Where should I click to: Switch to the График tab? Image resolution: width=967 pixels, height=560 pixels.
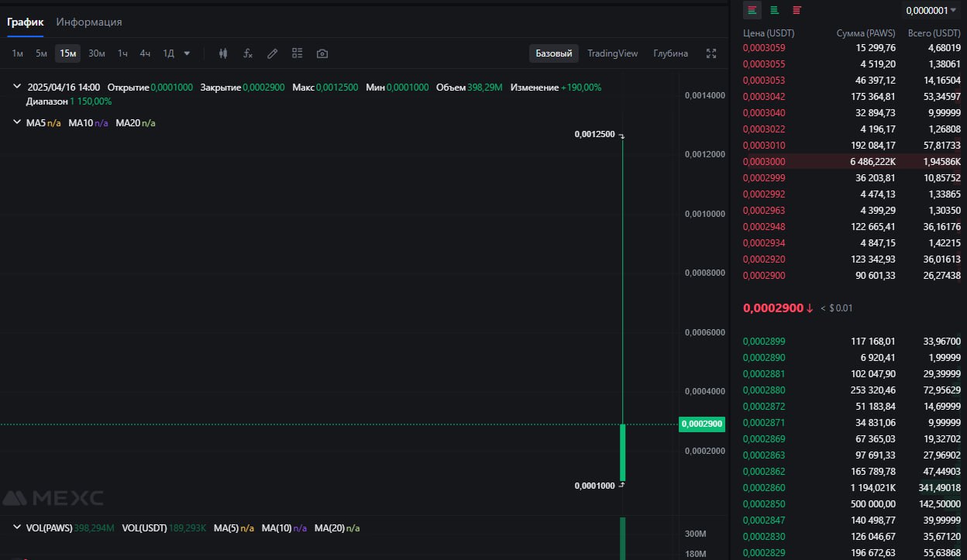tap(26, 22)
